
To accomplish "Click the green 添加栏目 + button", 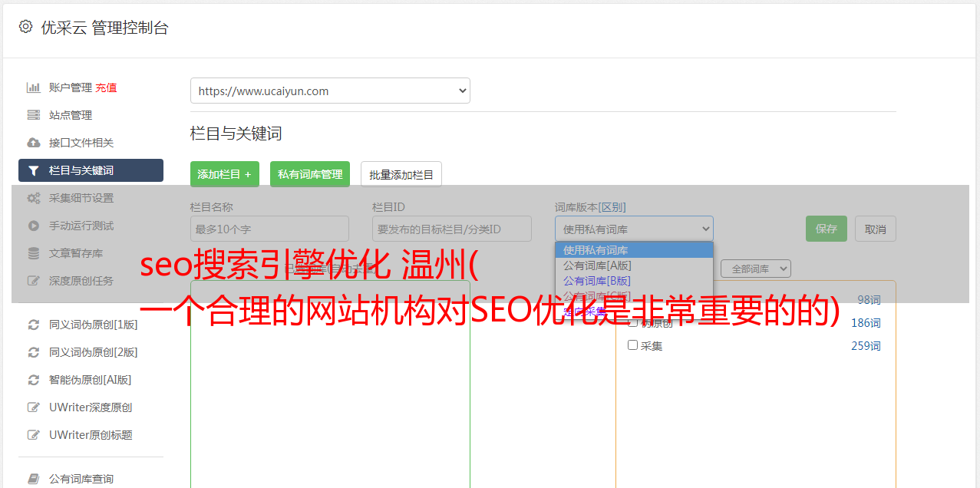I will click(225, 174).
